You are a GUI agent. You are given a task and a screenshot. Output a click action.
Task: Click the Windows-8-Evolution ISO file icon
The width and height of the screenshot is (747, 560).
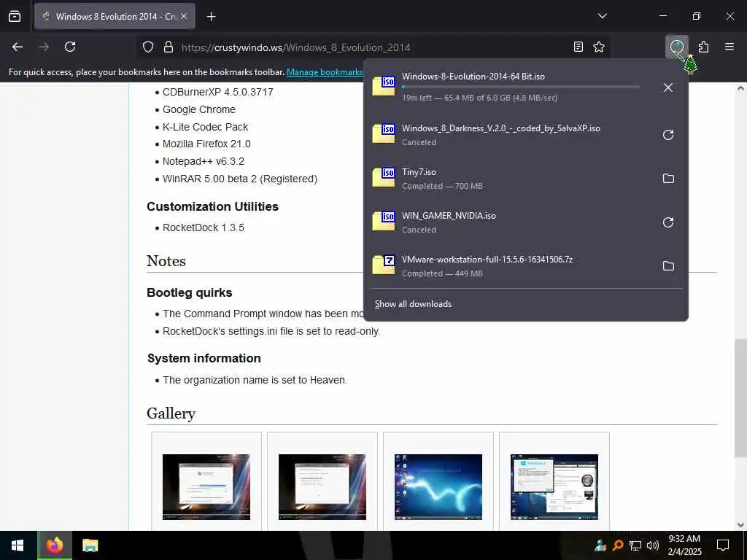coord(384,87)
